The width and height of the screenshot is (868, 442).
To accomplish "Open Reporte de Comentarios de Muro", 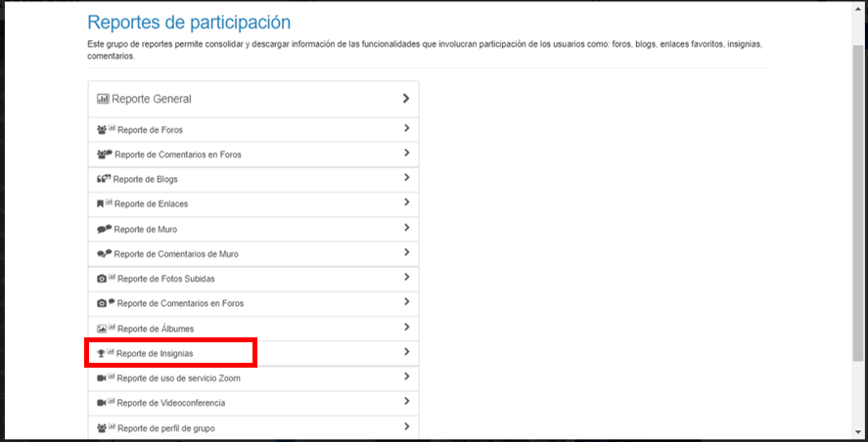I will click(x=253, y=254).
